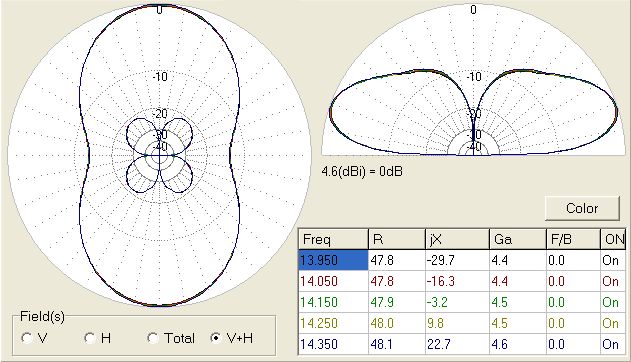The image size is (631, 362).
Task: Click the F/B value in the 14.150 row
Action: (573, 302)
